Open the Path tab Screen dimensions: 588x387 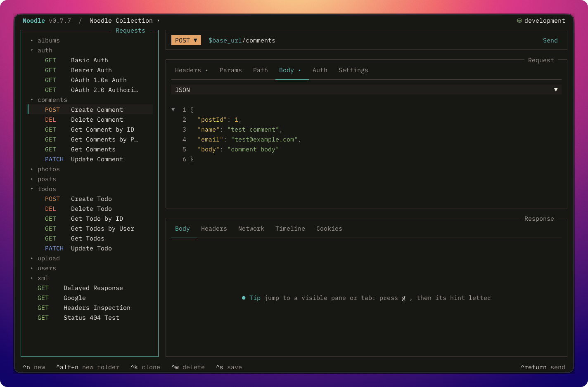coord(261,70)
